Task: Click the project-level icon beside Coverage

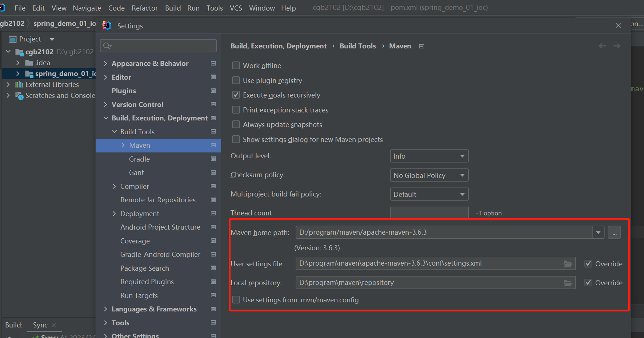Action: (213, 240)
